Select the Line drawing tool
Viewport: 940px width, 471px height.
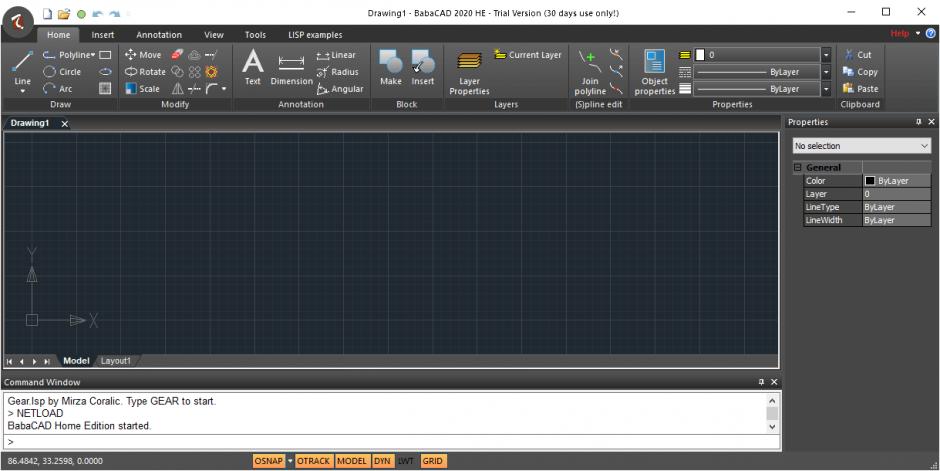tap(22, 67)
